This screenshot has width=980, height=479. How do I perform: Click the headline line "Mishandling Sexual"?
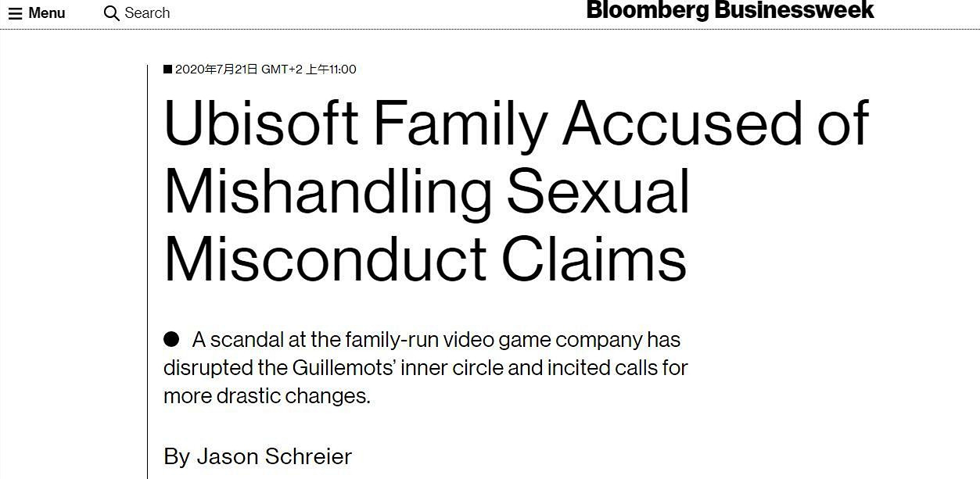tap(426, 191)
